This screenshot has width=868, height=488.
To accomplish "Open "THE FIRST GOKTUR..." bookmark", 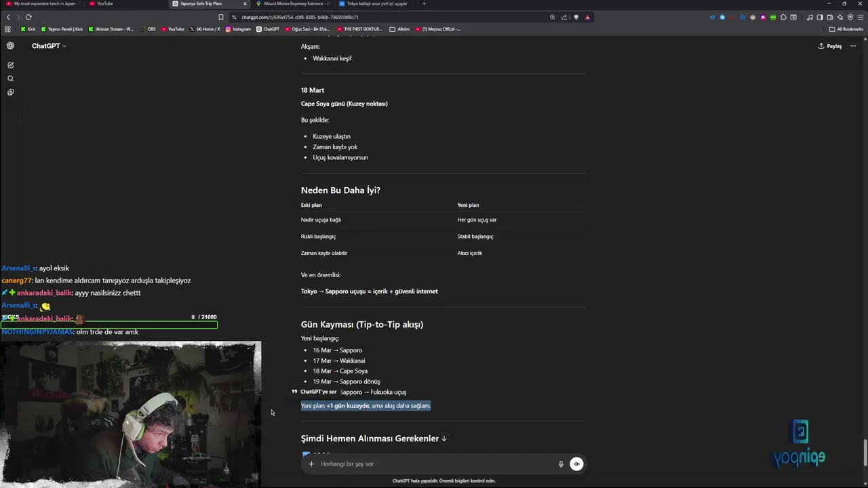I will click(x=360, y=29).
